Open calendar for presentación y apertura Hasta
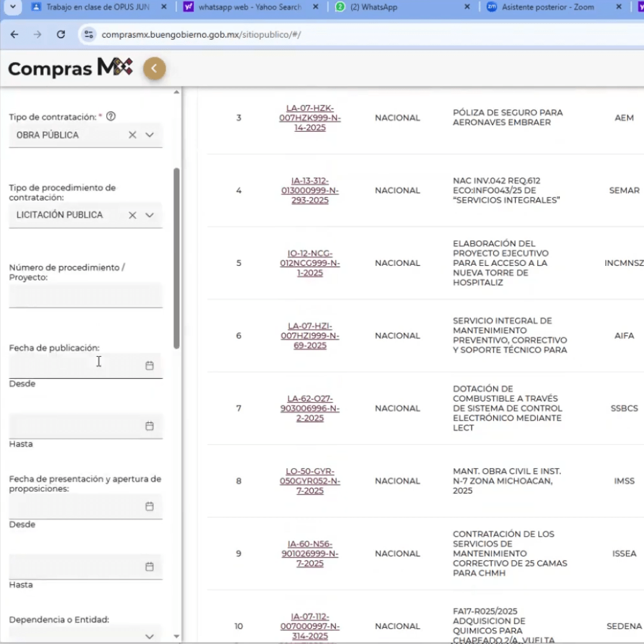Viewport: 644px width, 644px height. [150, 566]
